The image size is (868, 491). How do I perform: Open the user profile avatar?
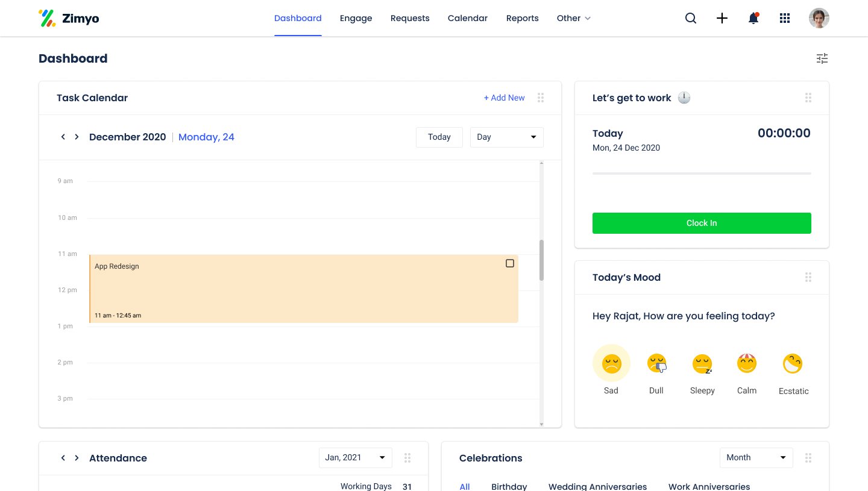(819, 18)
